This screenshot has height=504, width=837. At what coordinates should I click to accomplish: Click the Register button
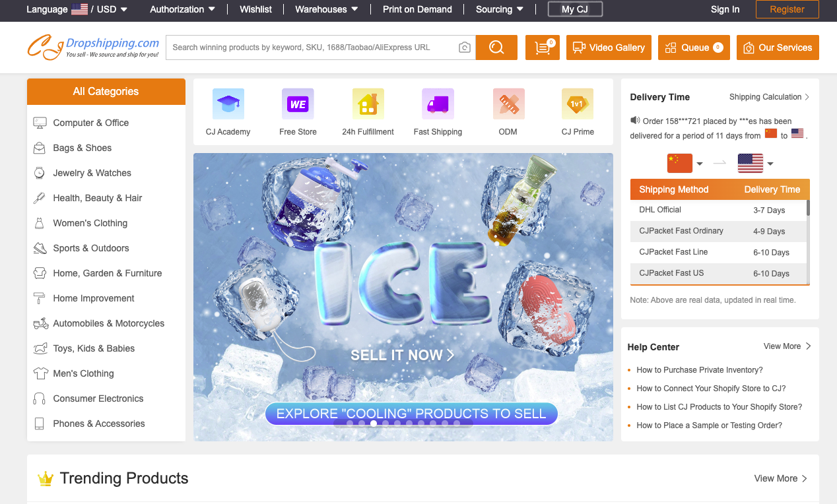pyautogui.click(x=787, y=9)
